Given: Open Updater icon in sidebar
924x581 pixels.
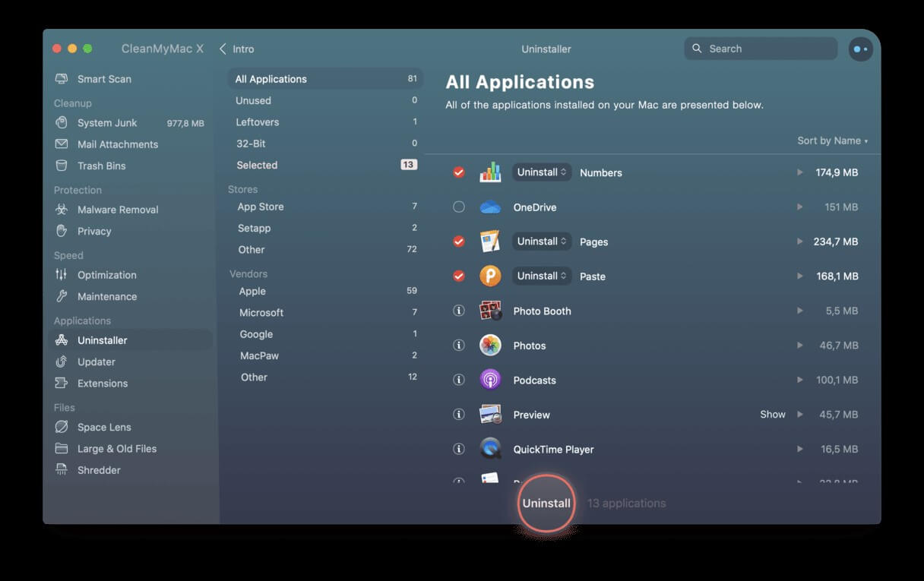Looking at the screenshot, I should pyautogui.click(x=62, y=362).
